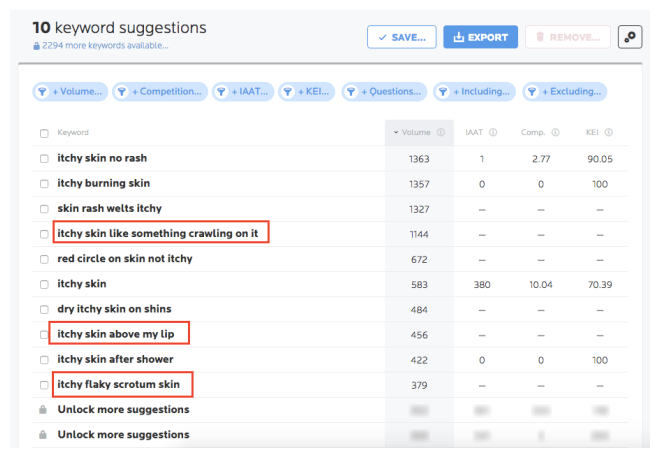This screenshot has height=452, width=666.
Task: Click the lock icon beside Unlock more suggestions
Action: (44, 410)
